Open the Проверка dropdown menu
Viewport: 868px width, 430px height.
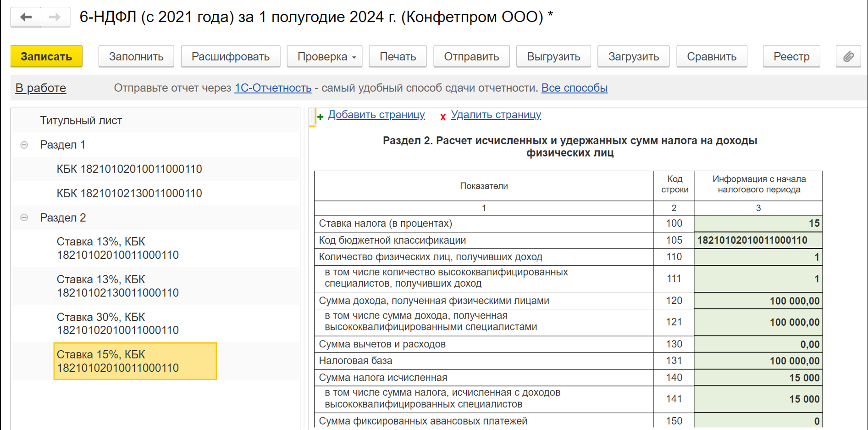pyautogui.click(x=325, y=56)
